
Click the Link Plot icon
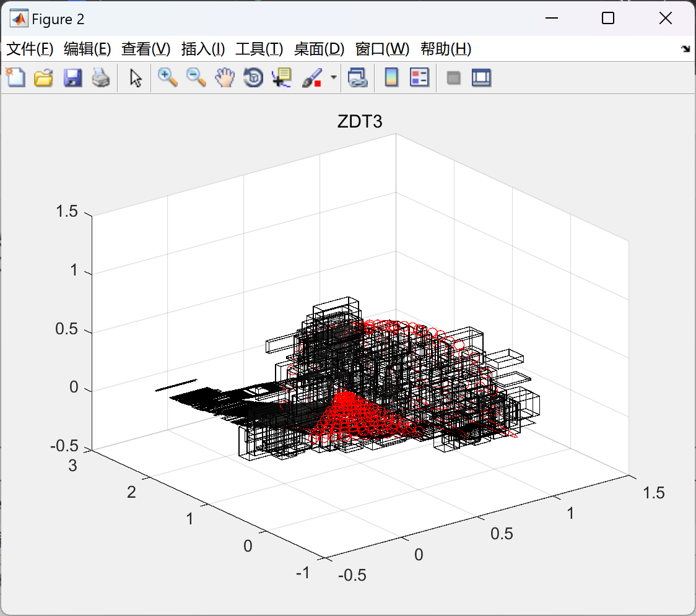(358, 77)
